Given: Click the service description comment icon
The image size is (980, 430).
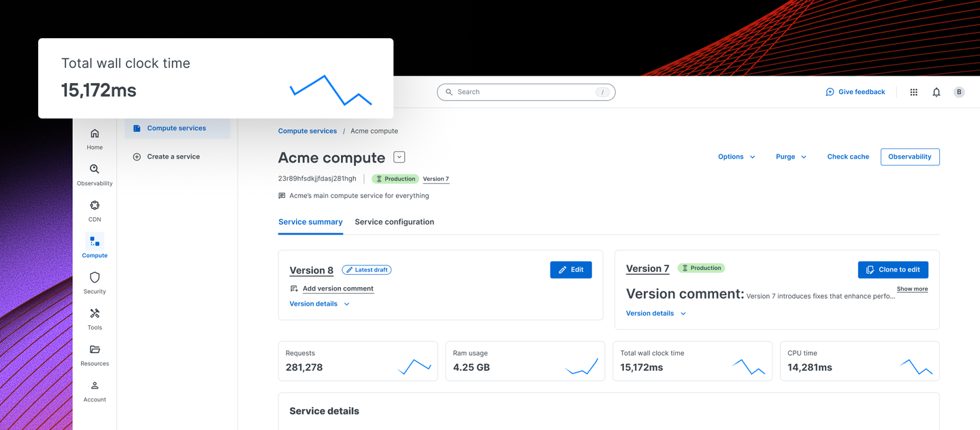Looking at the screenshot, I should pos(282,196).
